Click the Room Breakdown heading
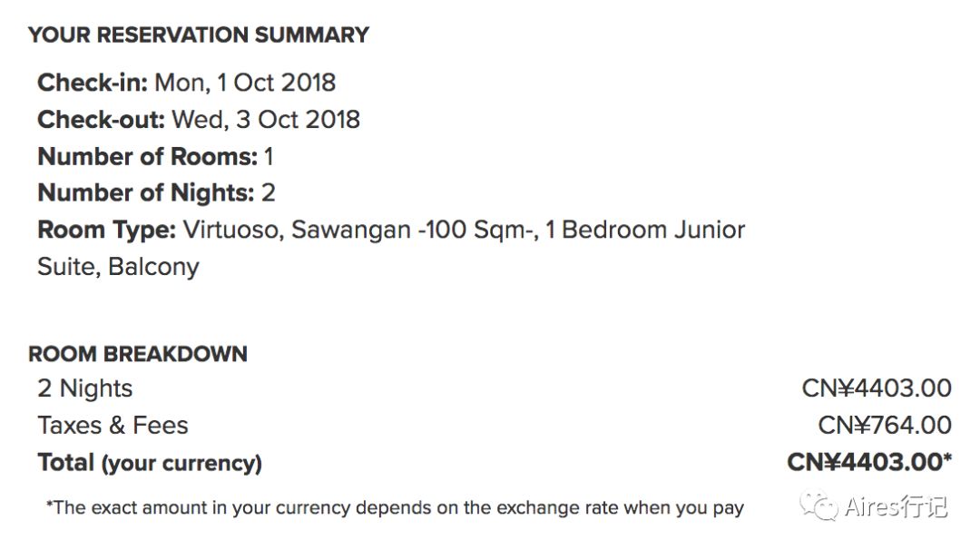Screen dimensions: 980x550 coord(138,354)
